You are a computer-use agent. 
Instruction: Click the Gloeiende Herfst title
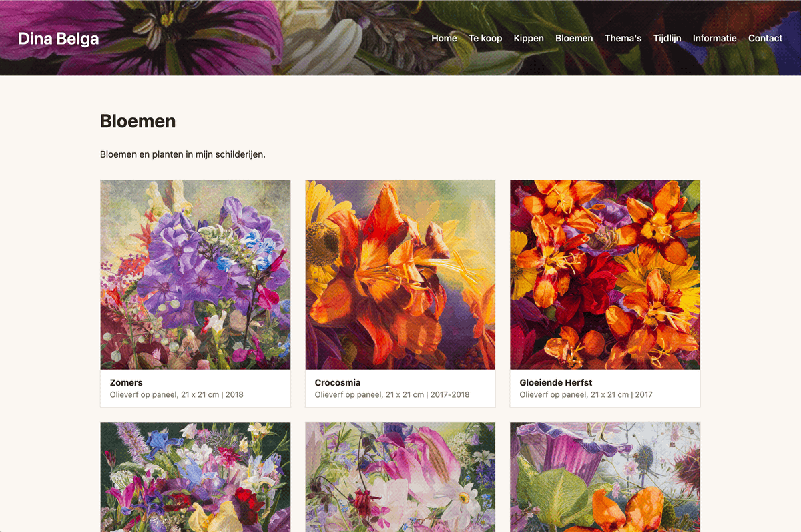click(x=556, y=382)
